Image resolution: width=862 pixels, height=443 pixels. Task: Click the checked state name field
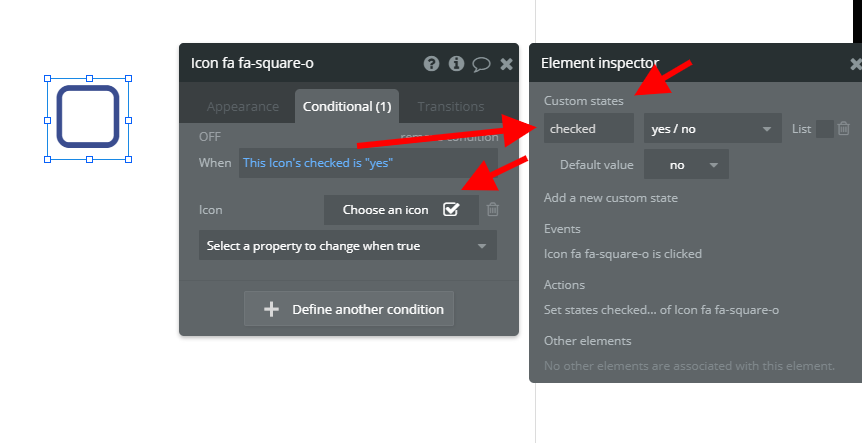[589, 129]
